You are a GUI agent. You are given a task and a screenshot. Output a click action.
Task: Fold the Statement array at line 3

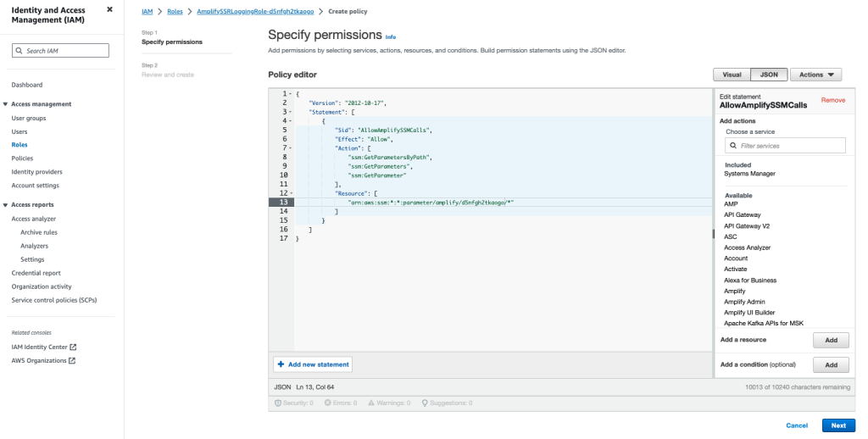coord(291,113)
